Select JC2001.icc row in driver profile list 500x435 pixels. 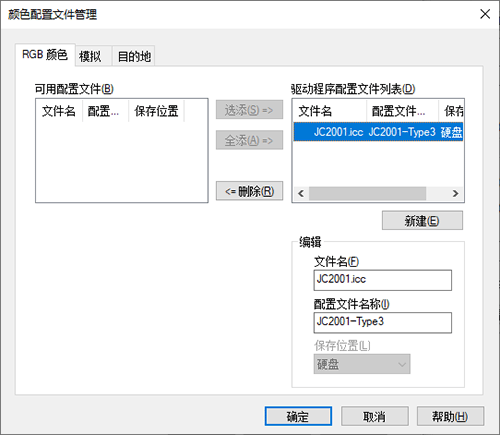[378, 132]
